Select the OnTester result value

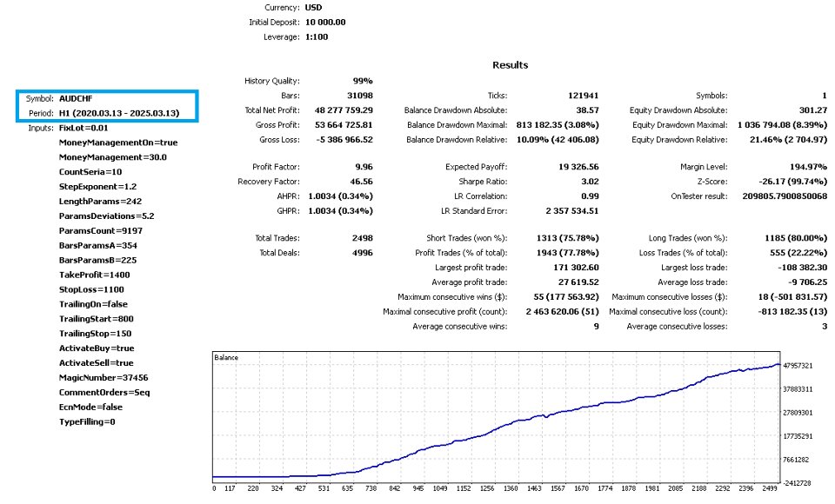pyautogui.click(x=785, y=196)
